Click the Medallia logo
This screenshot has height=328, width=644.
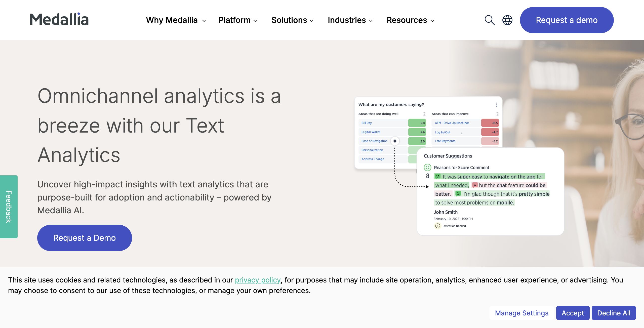59,19
